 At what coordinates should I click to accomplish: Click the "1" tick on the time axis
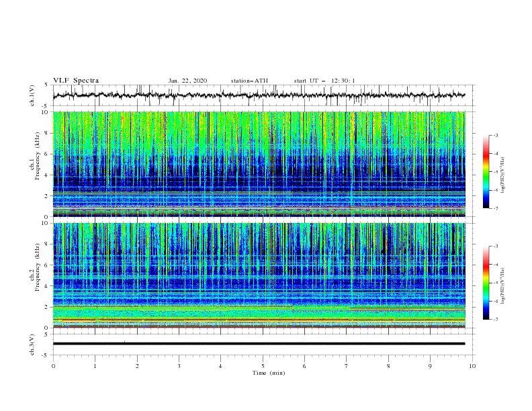95,366
